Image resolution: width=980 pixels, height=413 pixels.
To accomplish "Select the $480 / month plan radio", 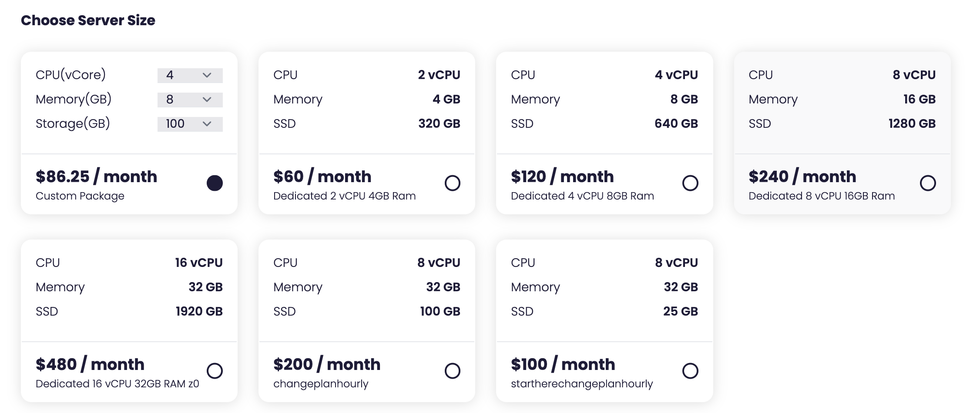I will pyautogui.click(x=215, y=371).
